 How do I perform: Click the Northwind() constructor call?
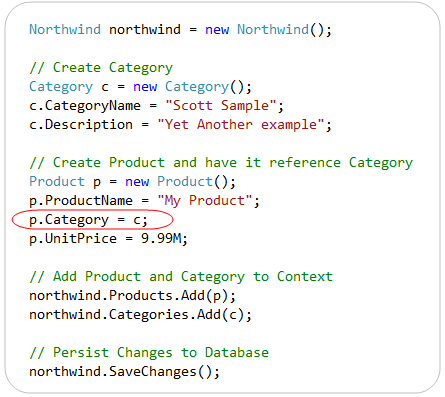pyautogui.click(x=281, y=30)
